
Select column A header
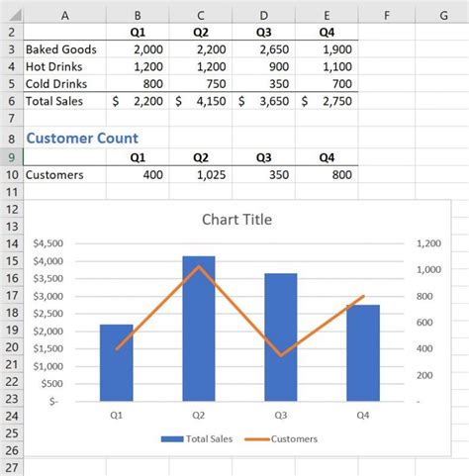coord(65,15)
